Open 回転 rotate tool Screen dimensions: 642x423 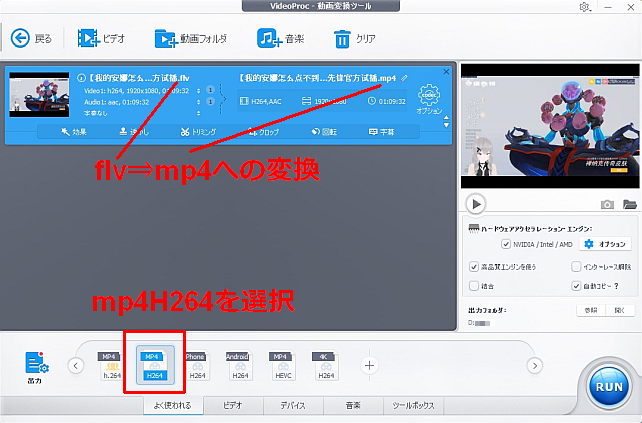324,132
